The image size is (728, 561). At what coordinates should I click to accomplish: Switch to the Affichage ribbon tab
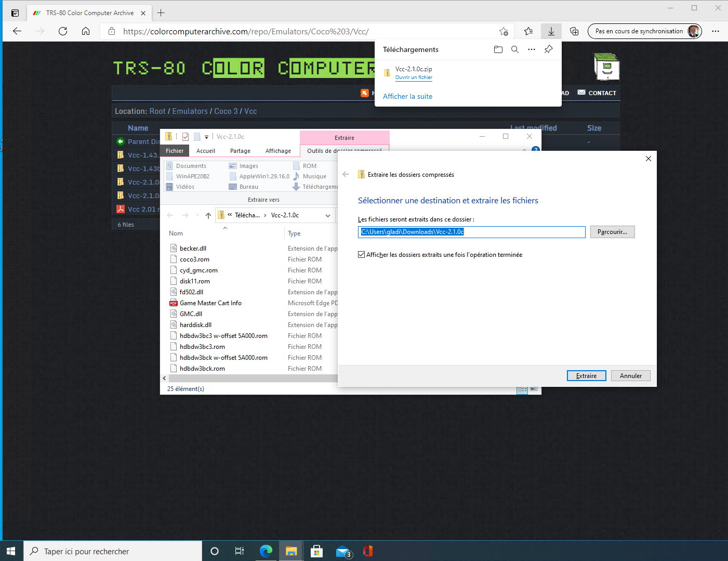[x=278, y=151]
